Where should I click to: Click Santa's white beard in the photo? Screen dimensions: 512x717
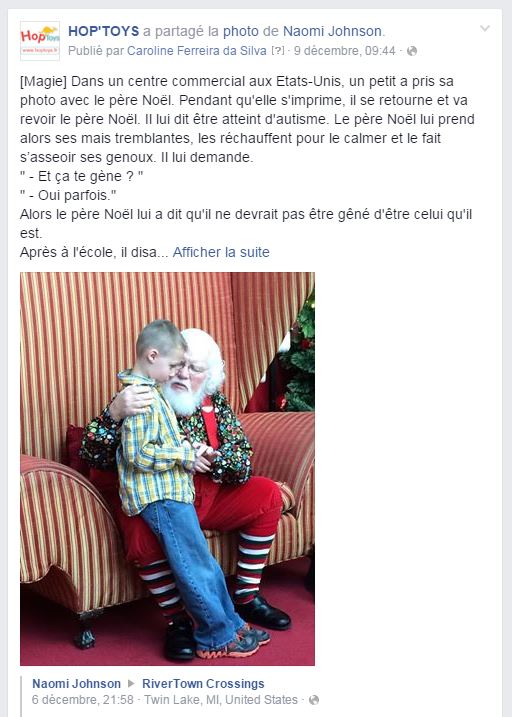coord(183,397)
